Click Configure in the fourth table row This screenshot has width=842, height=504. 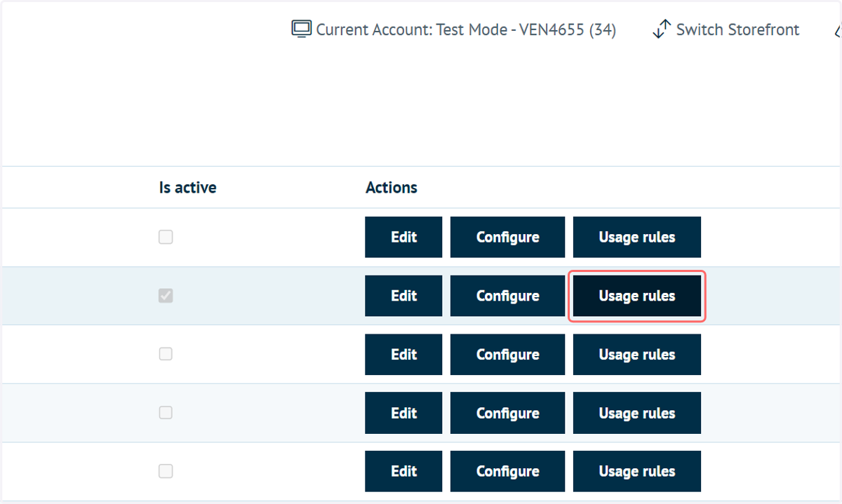click(507, 413)
